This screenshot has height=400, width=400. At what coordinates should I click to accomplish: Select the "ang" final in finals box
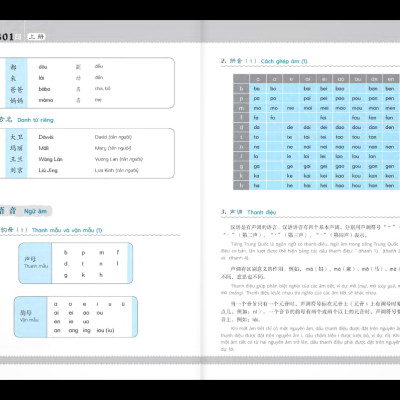(x=73, y=330)
